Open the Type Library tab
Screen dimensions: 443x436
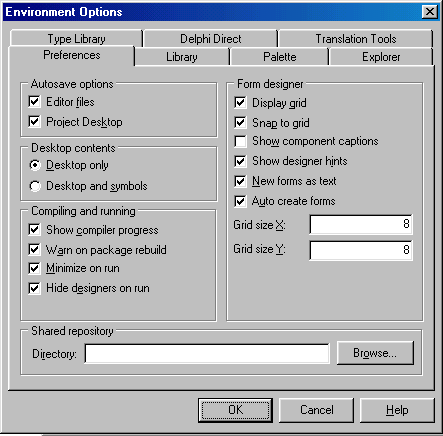coord(76,39)
